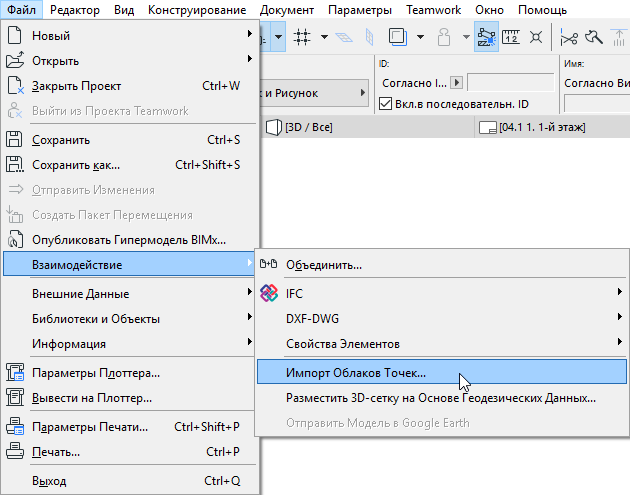This screenshot has height=495, width=630.
Task: Toggle the highlighted guide lines toolbar icon
Action: [486, 37]
